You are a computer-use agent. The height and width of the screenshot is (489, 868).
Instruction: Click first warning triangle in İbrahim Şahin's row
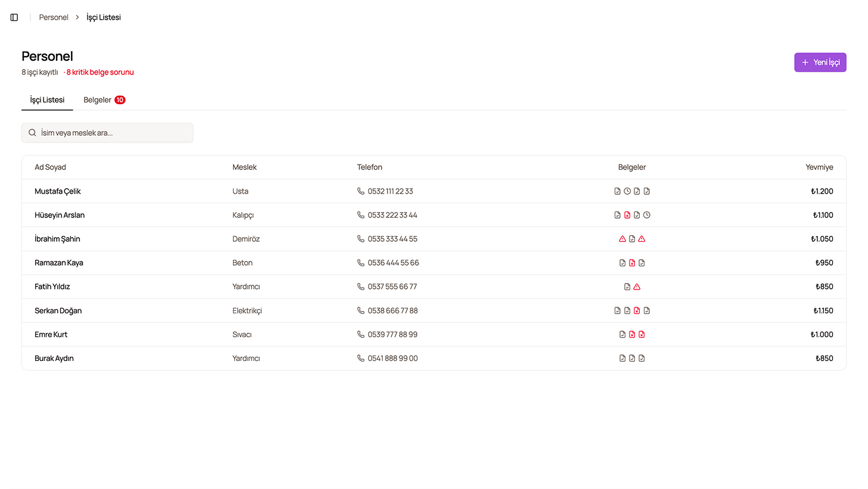point(622,239)
